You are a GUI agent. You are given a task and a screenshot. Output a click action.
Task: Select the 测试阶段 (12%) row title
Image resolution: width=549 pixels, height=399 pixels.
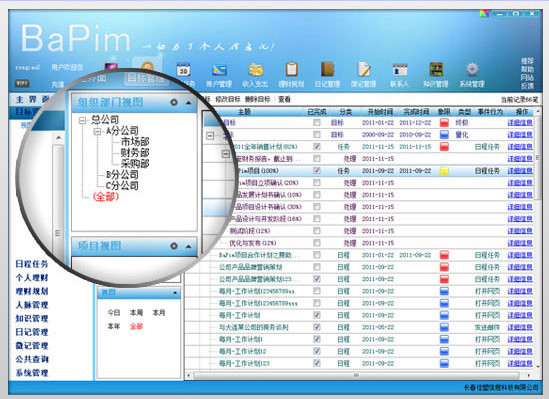tap(250, 231)
